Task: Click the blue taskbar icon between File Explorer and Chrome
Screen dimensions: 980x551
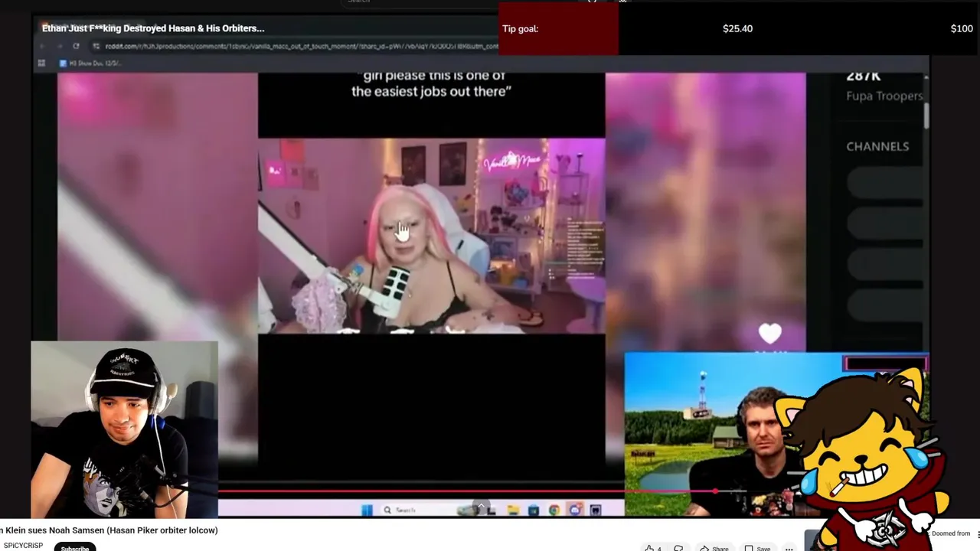Action: (533, 510)
